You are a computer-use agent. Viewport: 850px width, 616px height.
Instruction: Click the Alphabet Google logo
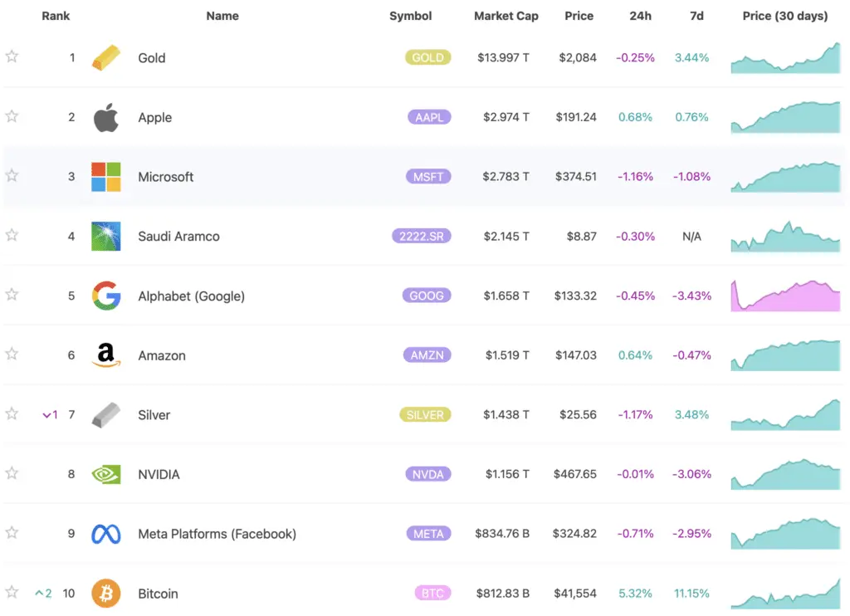click(x=105, y=296)
